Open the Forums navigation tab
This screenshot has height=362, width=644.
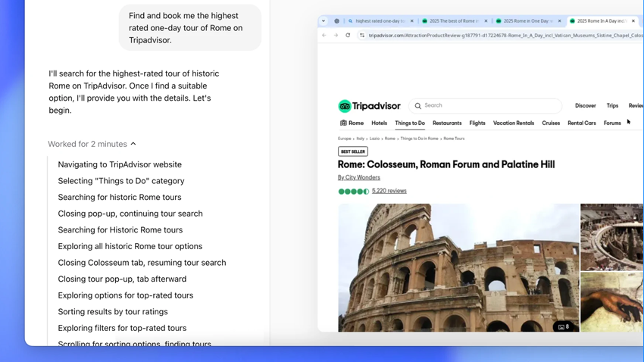(x=612, y=123)
